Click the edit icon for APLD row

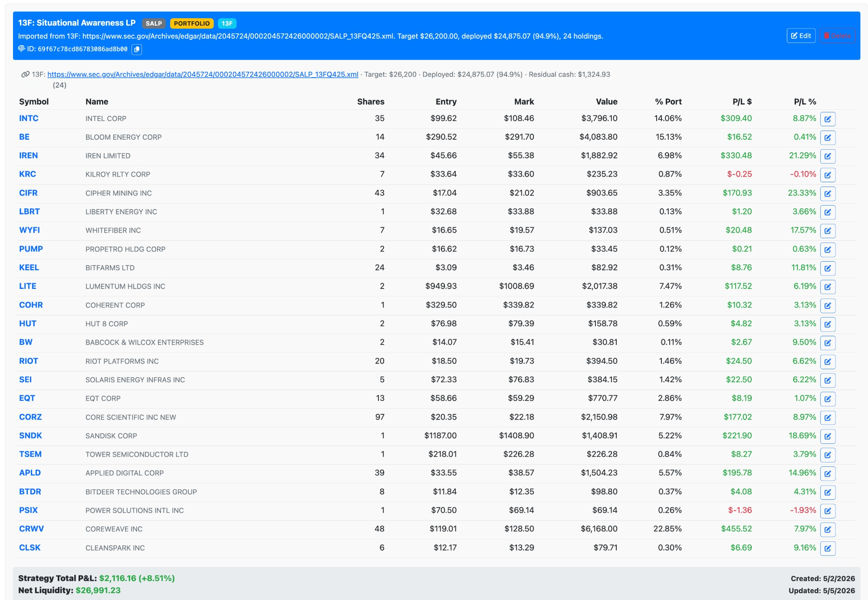[x=828, y=473]
